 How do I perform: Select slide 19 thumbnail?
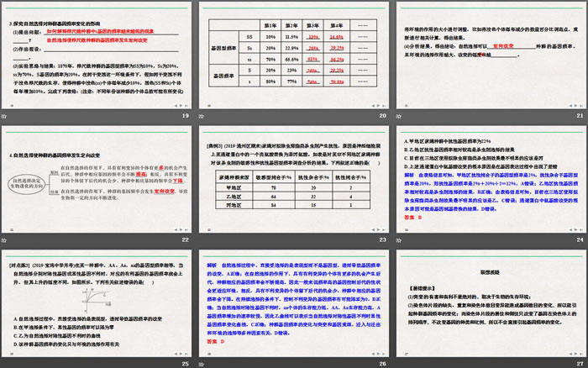97,54
